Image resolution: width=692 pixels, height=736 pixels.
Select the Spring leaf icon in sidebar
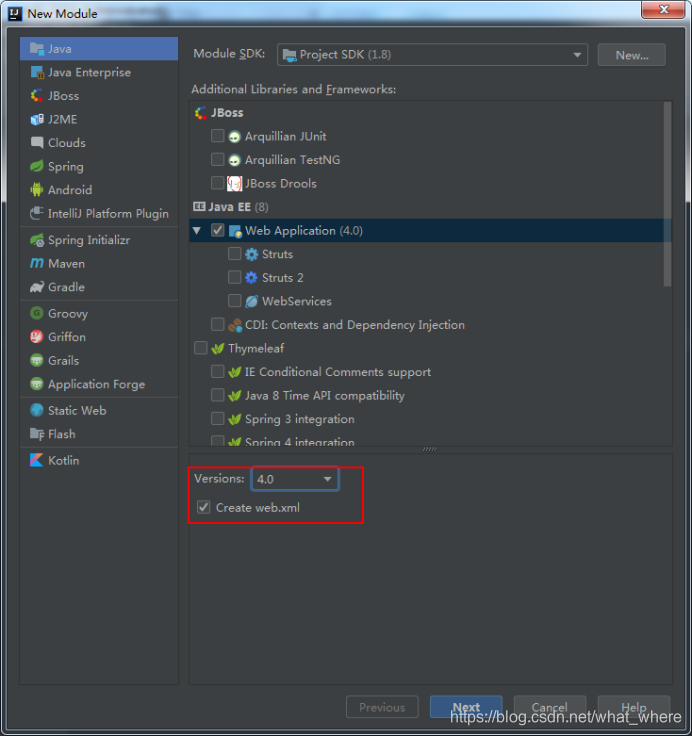click(37, 166)
